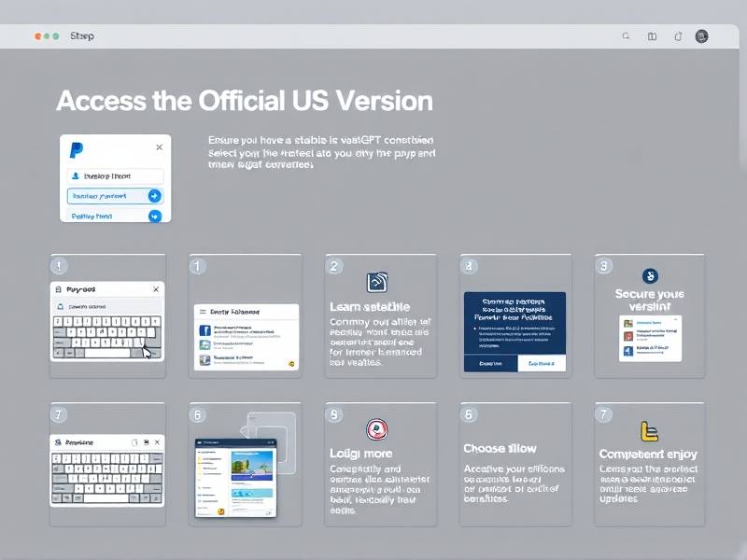Close the PayPal login card with X
This screenshot has width=747, height=560.
point(159,147)
